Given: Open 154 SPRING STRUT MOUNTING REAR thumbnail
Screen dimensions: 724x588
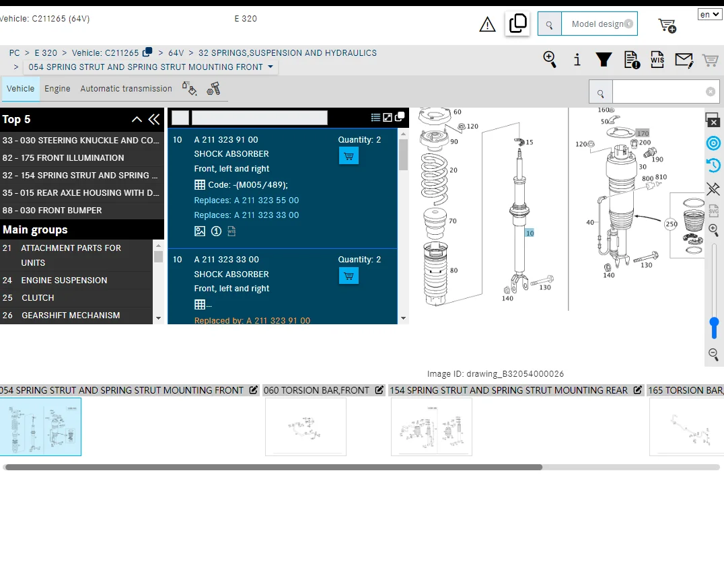Looking at the screenshot, I should point(431,427).
